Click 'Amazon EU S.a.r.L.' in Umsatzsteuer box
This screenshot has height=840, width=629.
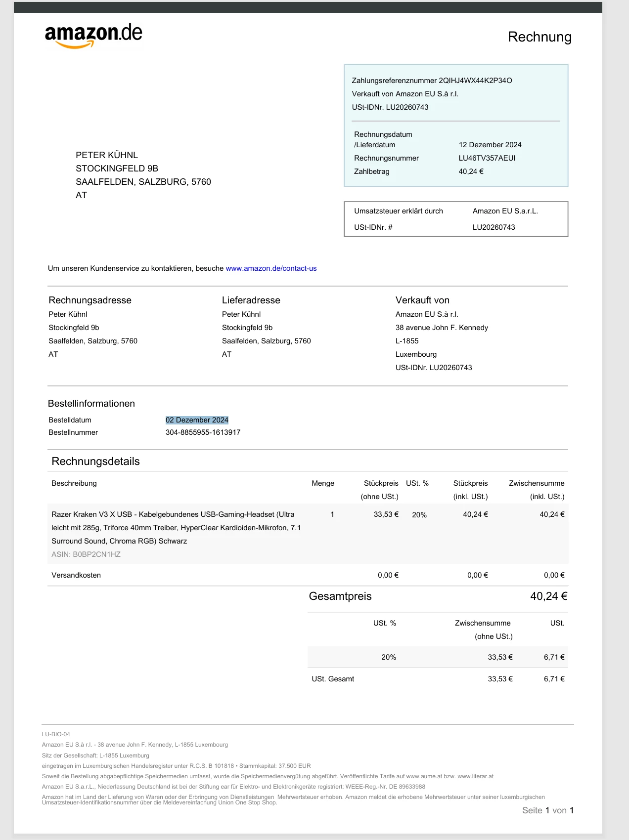(505, 211)
